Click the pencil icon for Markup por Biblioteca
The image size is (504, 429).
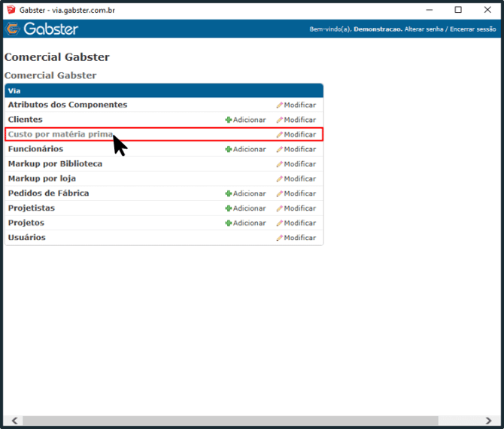pyautogui.click(x=280, y=164)
